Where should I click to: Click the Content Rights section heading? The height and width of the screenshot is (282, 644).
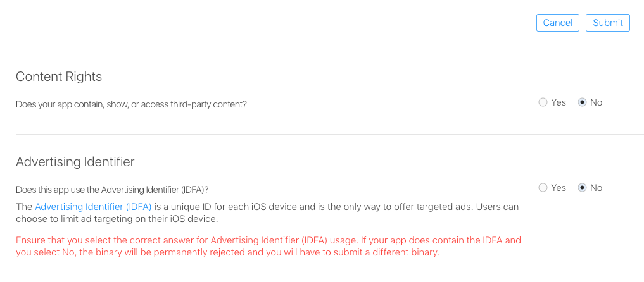click(59, 77)
